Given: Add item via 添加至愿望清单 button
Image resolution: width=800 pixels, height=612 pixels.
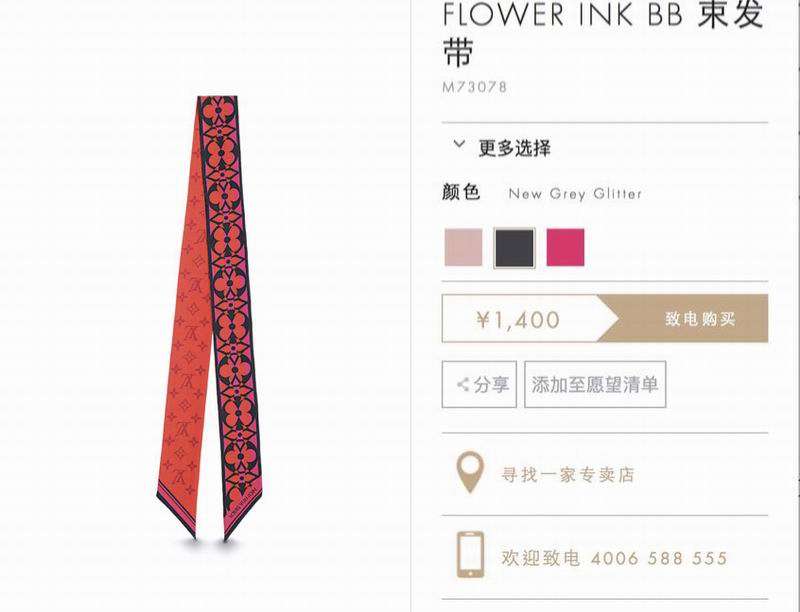Looking at the screenshot, I should click(x=595, y=385).
